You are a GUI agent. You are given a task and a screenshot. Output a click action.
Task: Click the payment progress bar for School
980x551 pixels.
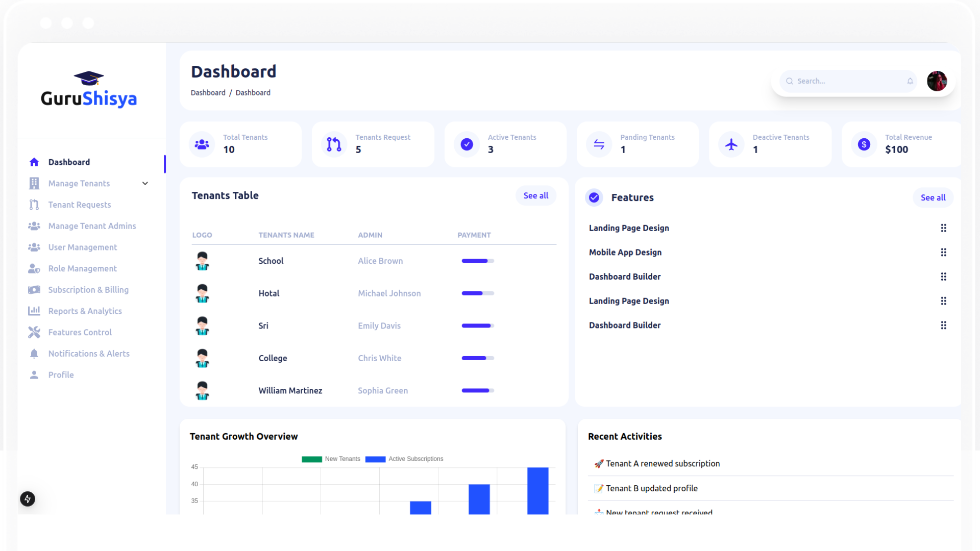(x=477, y=261)
